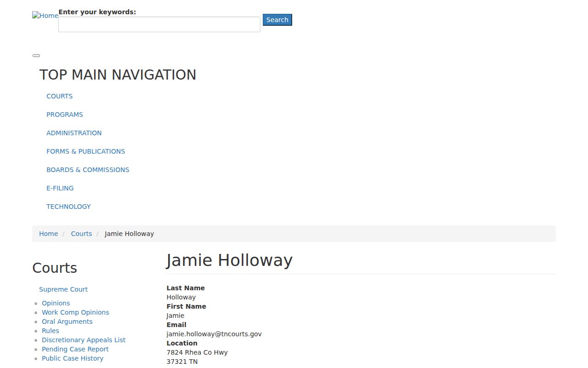Click the Courts sidebar heading

tap(55, 268)
